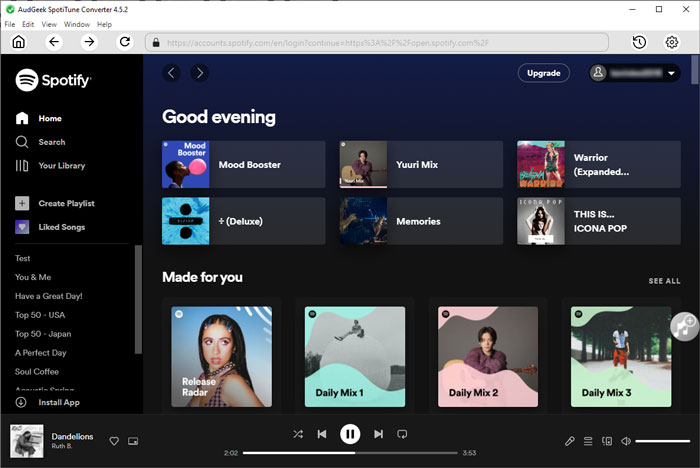Go to previous page in Spotify view

(171, 73)
